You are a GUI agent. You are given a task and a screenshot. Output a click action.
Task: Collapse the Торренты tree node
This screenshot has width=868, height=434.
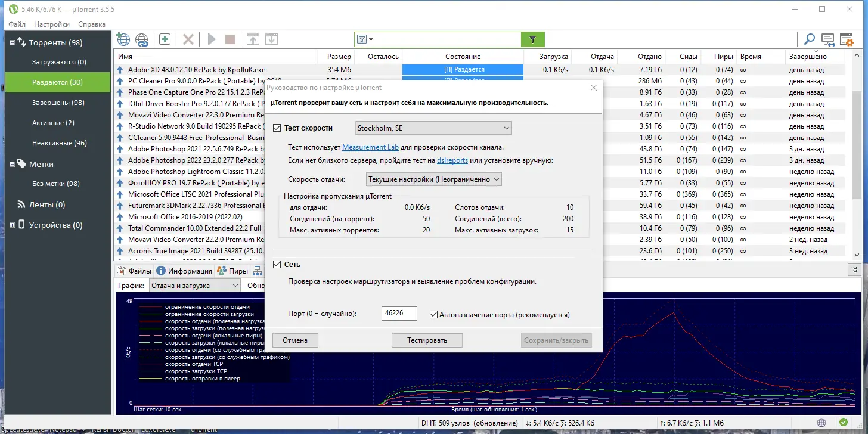pos(12,42)
